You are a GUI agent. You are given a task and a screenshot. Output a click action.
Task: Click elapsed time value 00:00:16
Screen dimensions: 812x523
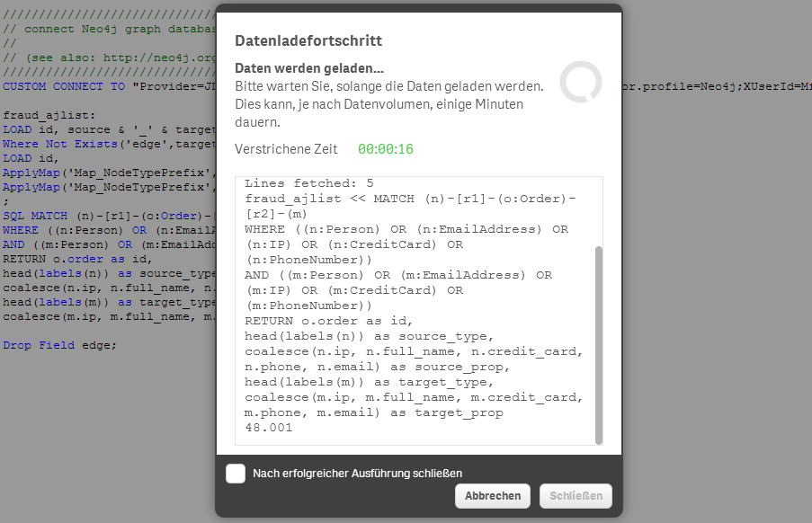tap(386, 149)
